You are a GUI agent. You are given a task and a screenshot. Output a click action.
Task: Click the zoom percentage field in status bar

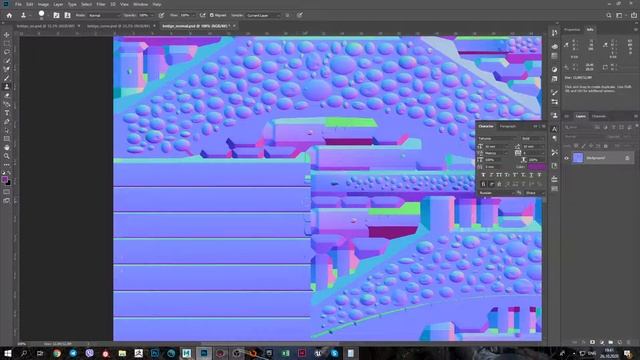point(22,344)
